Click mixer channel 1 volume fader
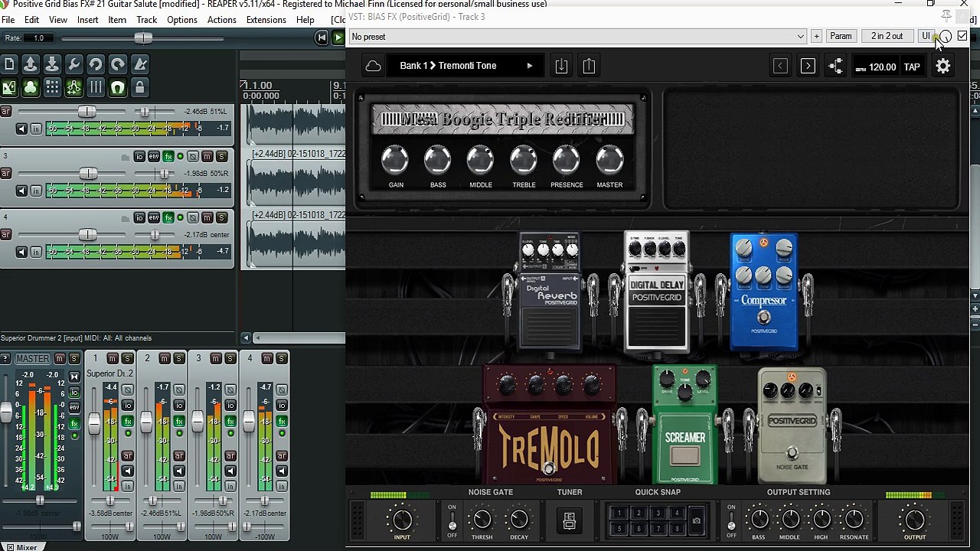The height and width of the screenshot is (551, 980). click(x=94, y=425)
